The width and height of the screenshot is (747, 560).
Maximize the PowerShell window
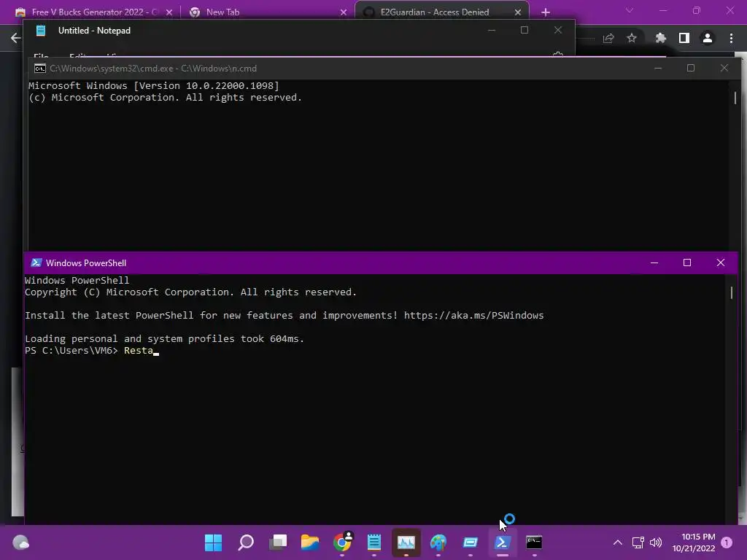(687, 262)
